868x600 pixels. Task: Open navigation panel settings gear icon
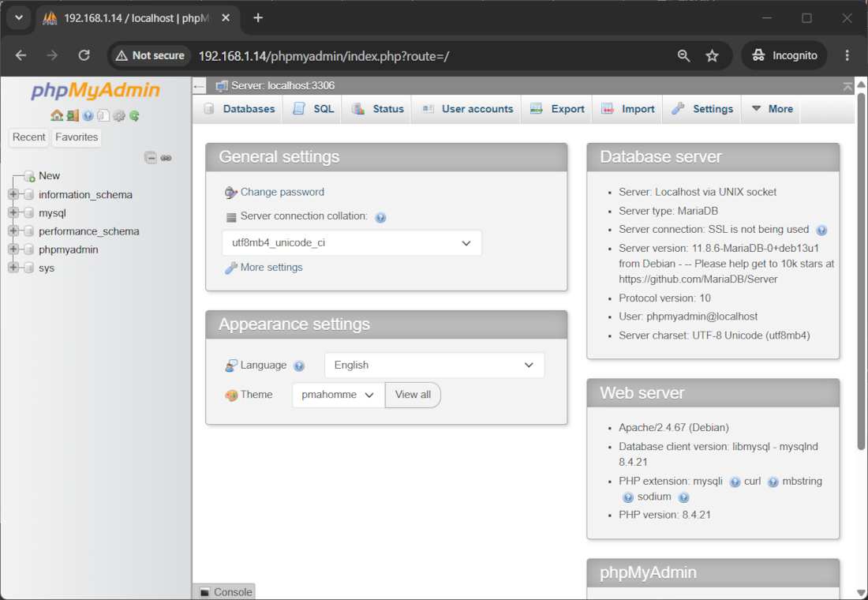(119, 115)
